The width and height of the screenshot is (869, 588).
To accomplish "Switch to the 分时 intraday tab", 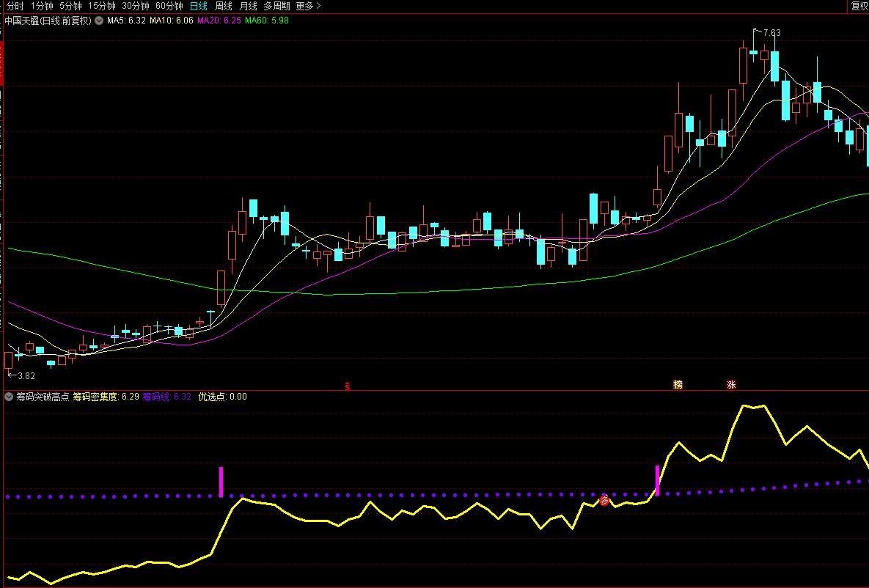I will (15, 6).
